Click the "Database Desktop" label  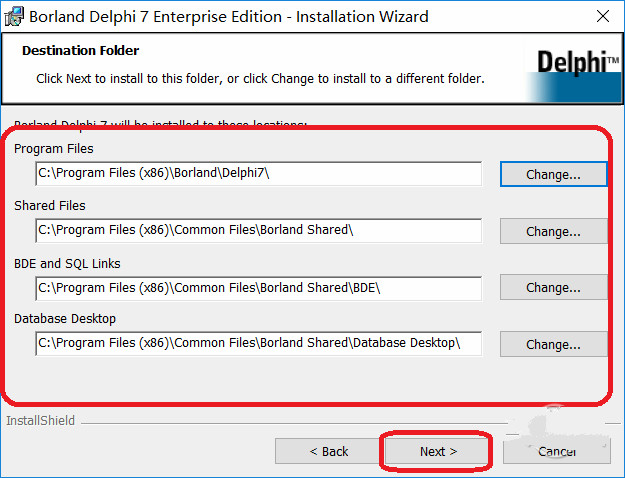point(65,319)
